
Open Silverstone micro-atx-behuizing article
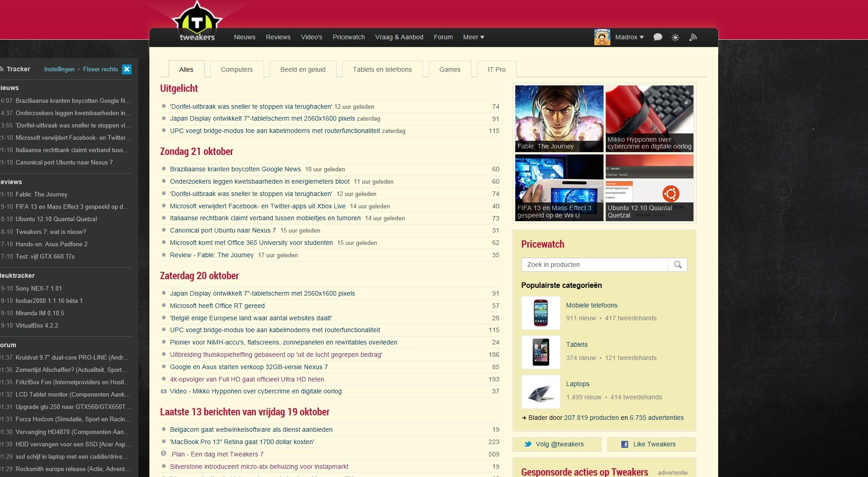point(259,466)
